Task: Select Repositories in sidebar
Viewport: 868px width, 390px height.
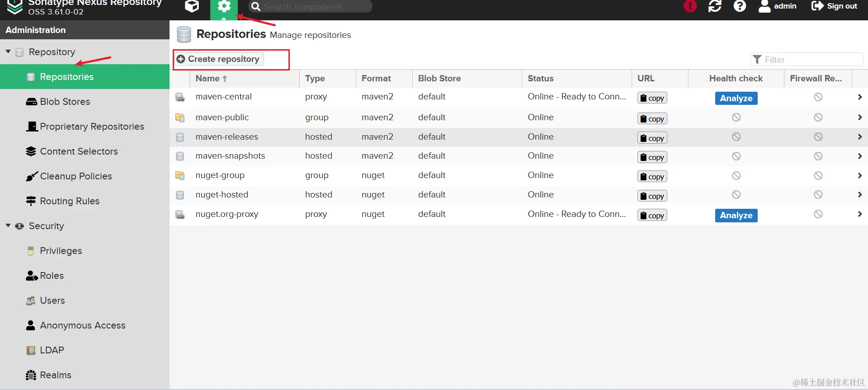Action: [85, 77]
